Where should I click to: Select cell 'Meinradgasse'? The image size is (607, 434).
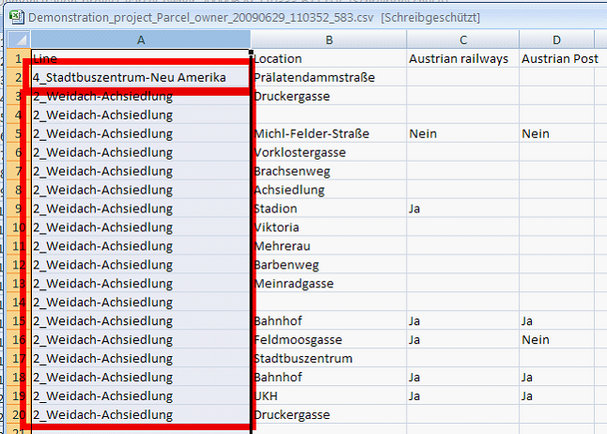[x=329, y=283]
